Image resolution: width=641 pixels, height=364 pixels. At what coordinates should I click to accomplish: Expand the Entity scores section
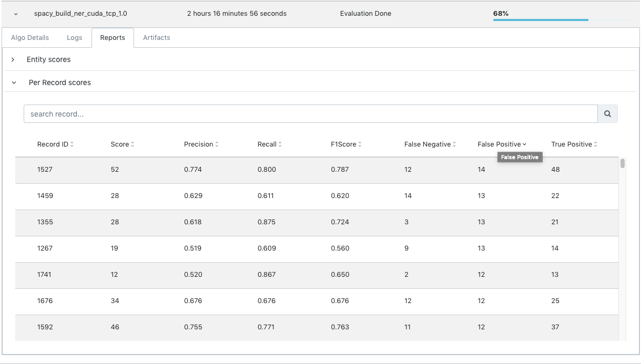[13, 60]
